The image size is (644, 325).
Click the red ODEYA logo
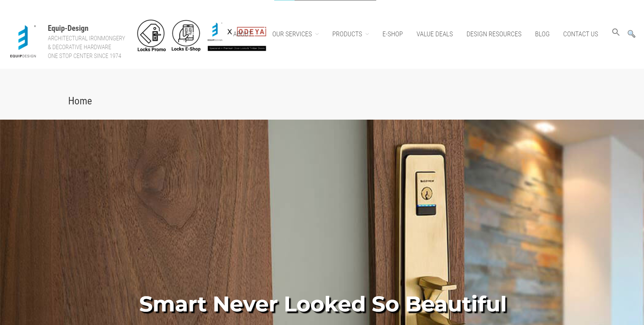point(251,32)
